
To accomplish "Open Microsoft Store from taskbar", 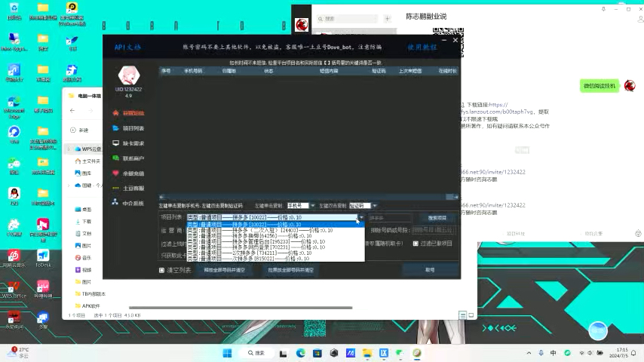I will [317, 353].
